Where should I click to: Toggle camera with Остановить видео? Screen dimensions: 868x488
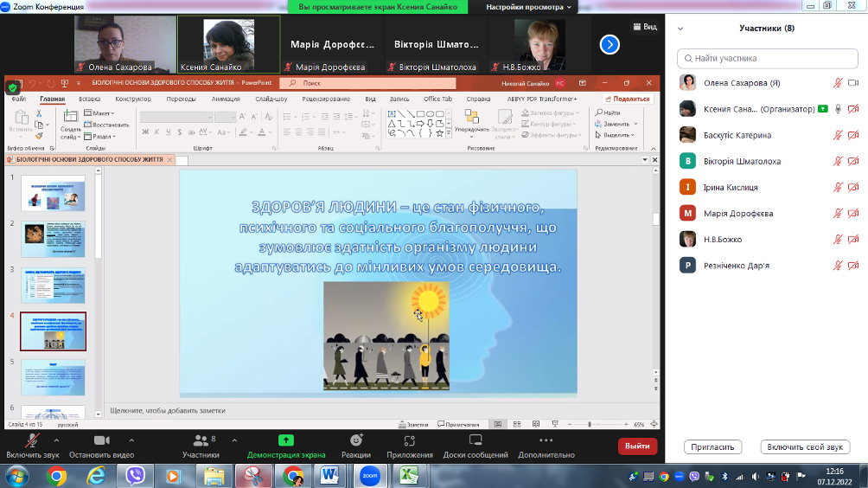click(x=101, y=440)
